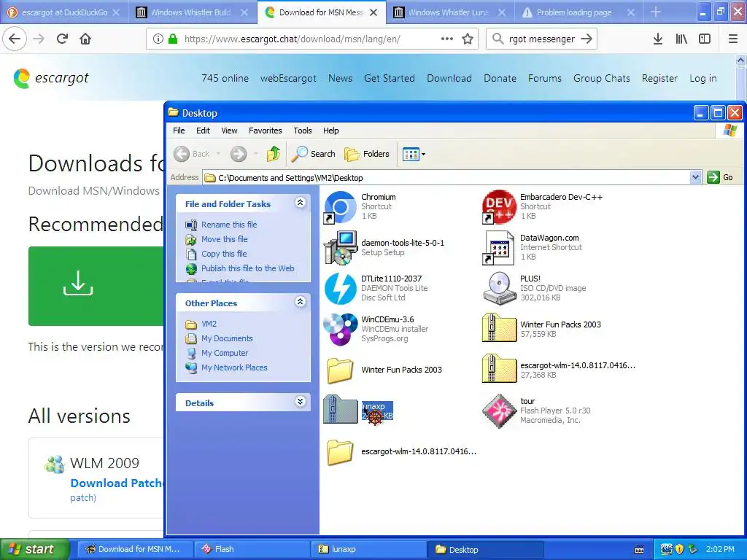Image resolution: width=747 pixels, height=560 pixels.
Task: Open the File menu in Explorer
Action: 179,131
